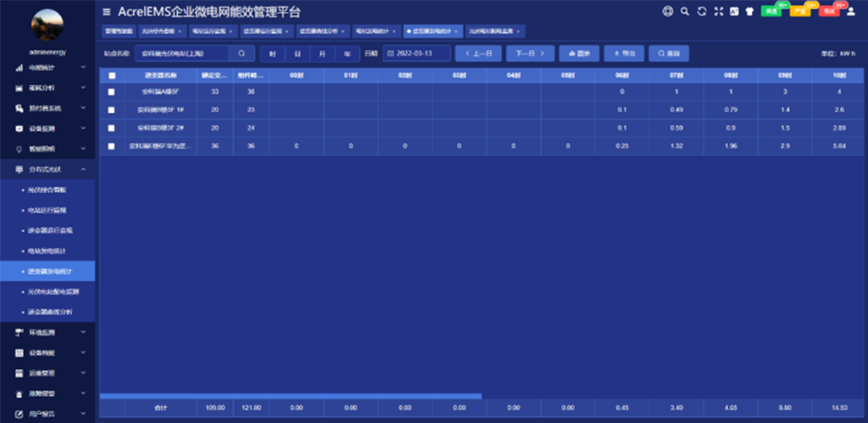Viewport: 868px width, 423px height.
Task: Click the hamburger menu icon beside AcrelEMS title
Action: click(107, 12)
